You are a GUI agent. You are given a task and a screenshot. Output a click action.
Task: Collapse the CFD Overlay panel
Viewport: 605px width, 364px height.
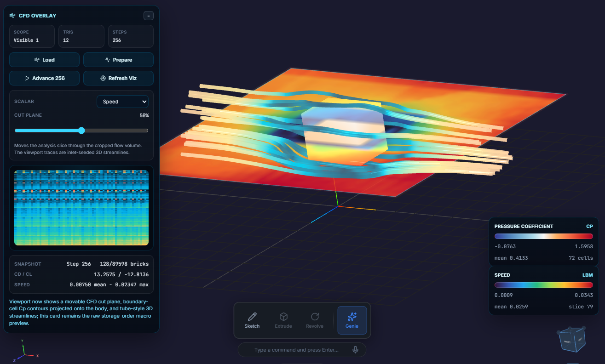pyautogui.click(x=148, y=15)
